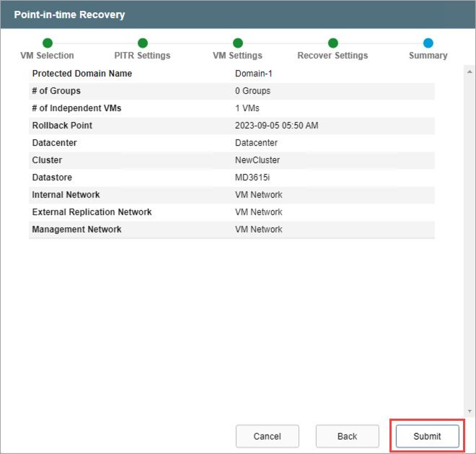Submit the point-in-time recovery

pyautogui.click(x=428, y=437)
